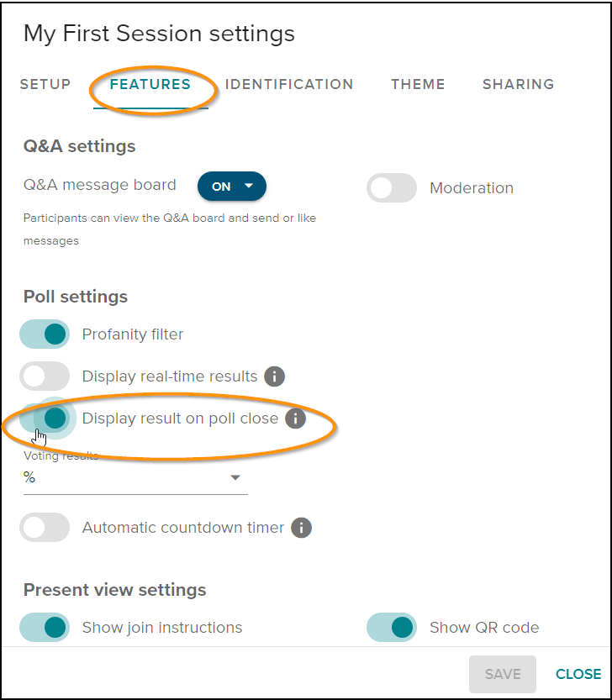Turn off Show QR code switch
The image size is (612, 700).
[392, 627]
